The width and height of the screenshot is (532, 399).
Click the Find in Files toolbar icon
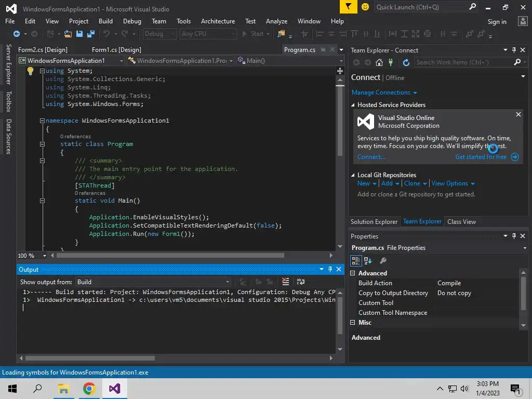pyautogui.click(x=281, y=34)
